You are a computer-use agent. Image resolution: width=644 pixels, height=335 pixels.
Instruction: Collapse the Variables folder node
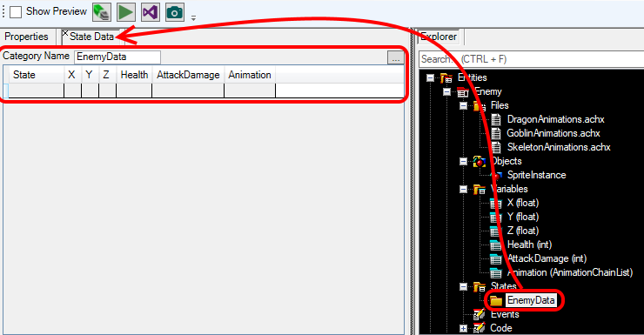click(463, 190)
